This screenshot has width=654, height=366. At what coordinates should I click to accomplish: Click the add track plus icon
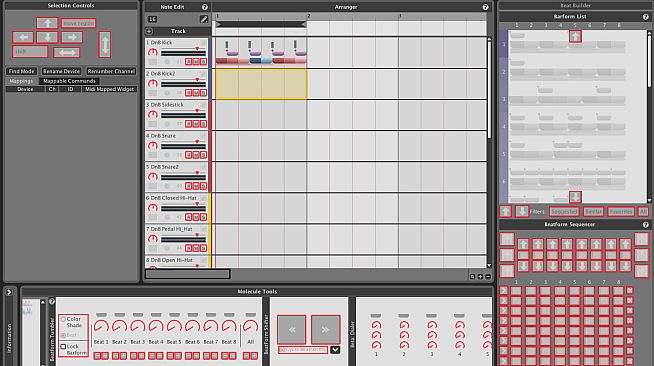149,31
